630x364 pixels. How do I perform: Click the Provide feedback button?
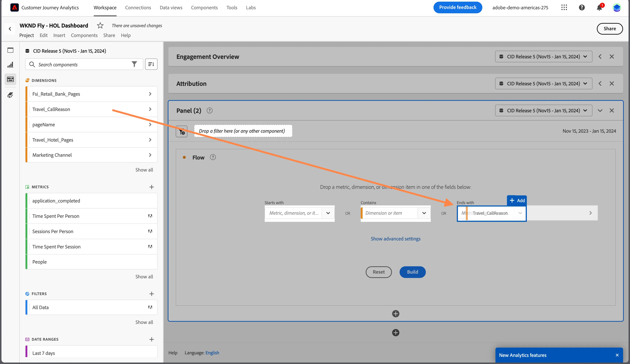(x=458, y=7)
